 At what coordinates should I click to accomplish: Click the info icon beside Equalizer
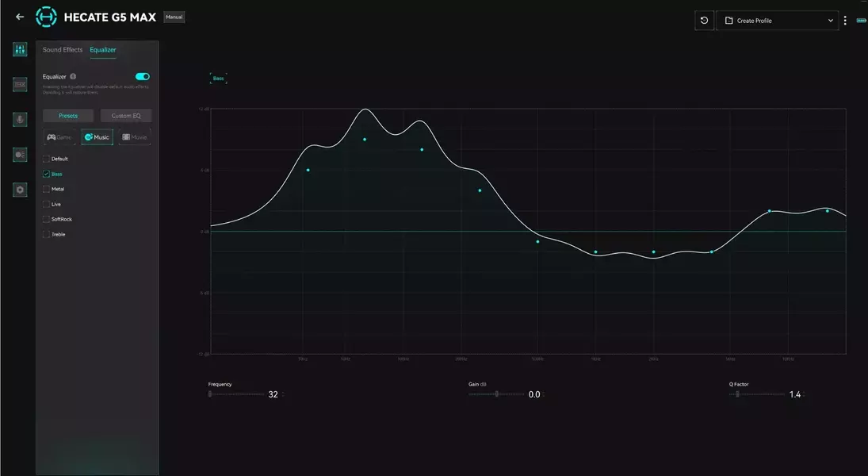[x=73, y=76]
